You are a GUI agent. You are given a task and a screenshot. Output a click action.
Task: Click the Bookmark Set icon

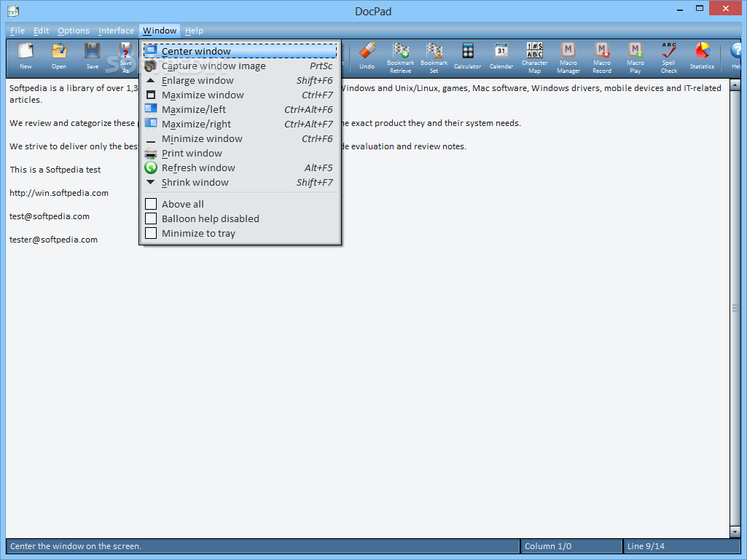click(434, 58)
